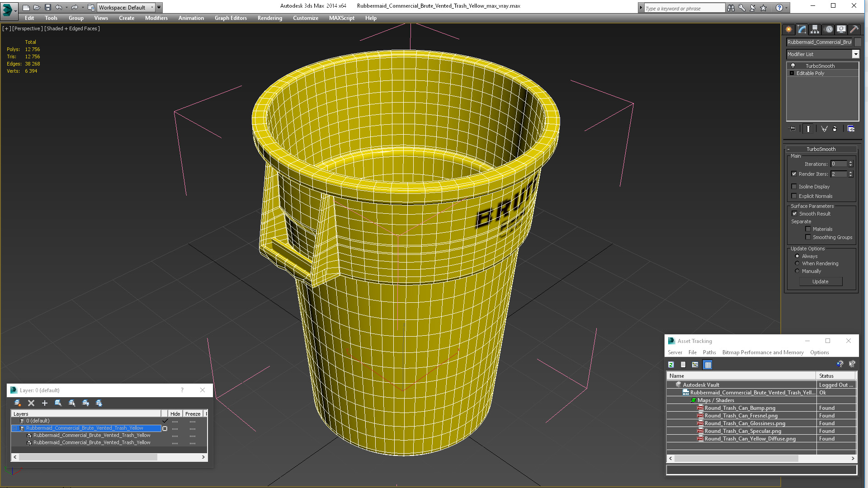Click the Pin Stack icon
Screen dimensions: 868x488
[792, 129]
